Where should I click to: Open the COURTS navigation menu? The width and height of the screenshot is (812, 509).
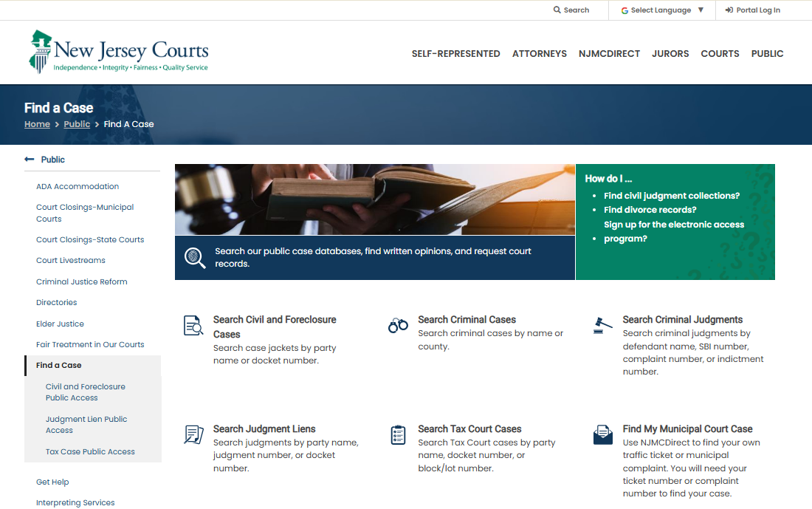pos(720,53)
